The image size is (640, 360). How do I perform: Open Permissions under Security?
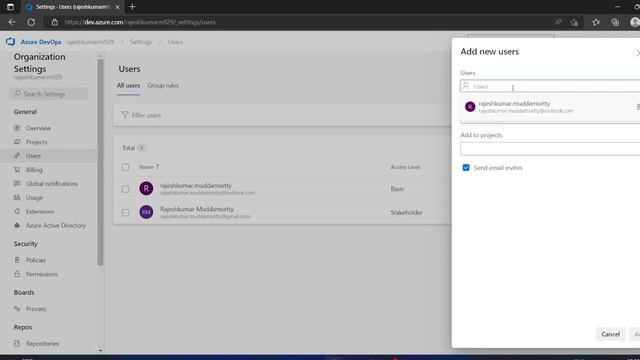pyautogui.click(x=41, y=274)
